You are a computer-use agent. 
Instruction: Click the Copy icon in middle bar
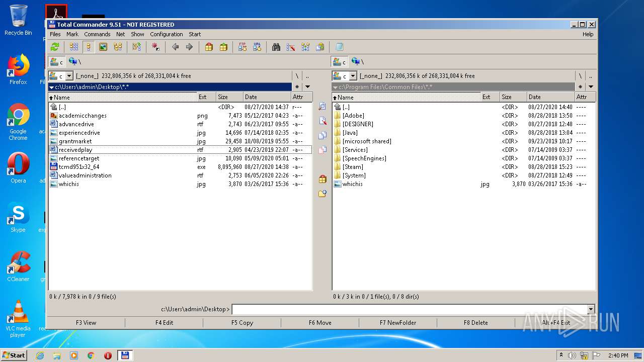point(323,135)
